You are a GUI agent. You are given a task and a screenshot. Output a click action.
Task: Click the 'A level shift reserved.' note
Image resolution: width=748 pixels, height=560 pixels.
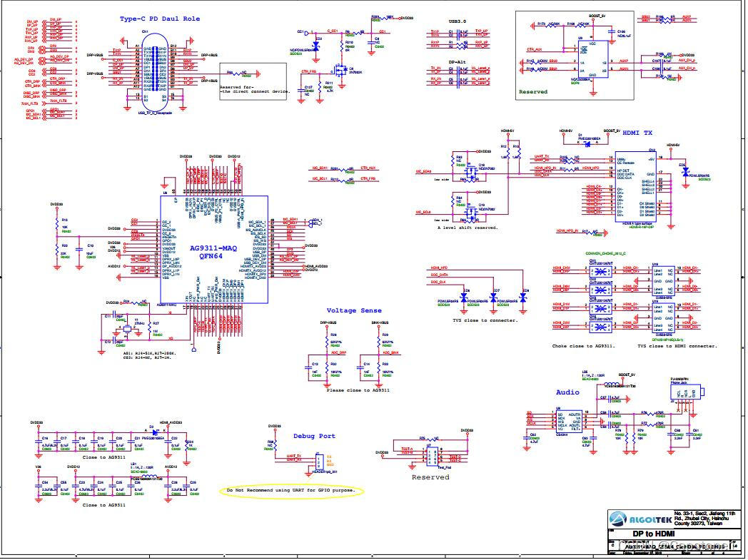(x=467, y=228)
